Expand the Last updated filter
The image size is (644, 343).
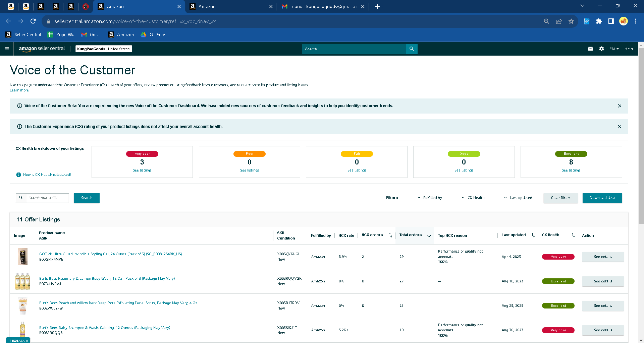click(518, 198)
